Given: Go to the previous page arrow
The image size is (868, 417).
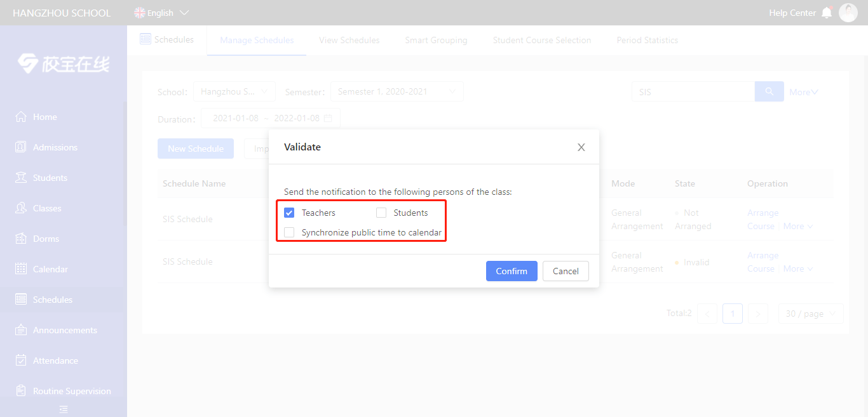Looking at the screenshot, I should click(707, 314).
